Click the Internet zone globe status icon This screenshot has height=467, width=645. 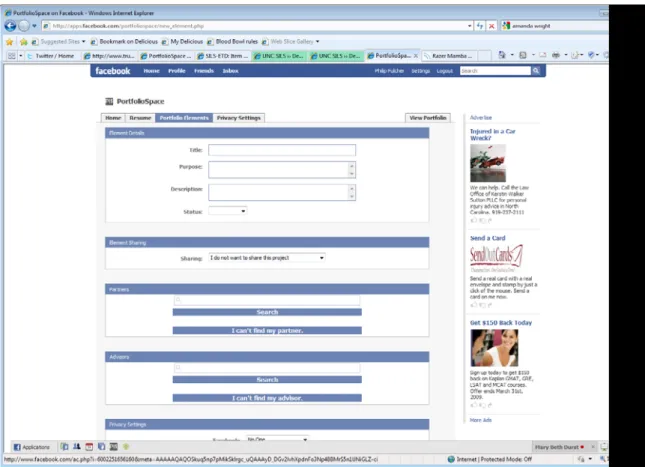coord(451,459)
